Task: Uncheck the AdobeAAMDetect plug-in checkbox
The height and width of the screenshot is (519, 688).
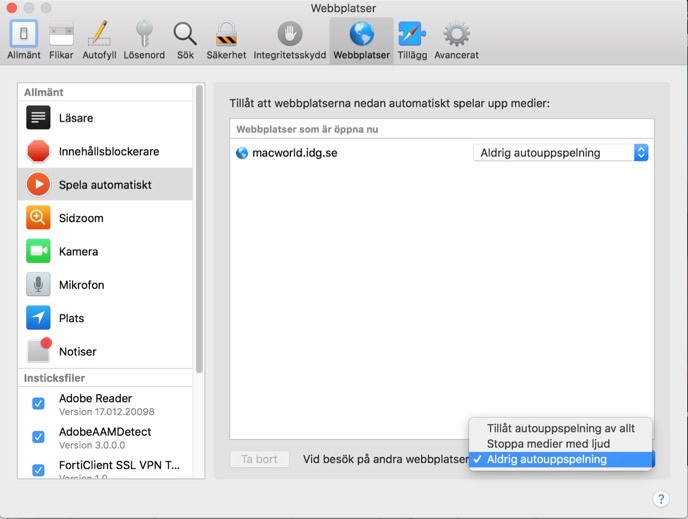Action: tap(38, 437)
